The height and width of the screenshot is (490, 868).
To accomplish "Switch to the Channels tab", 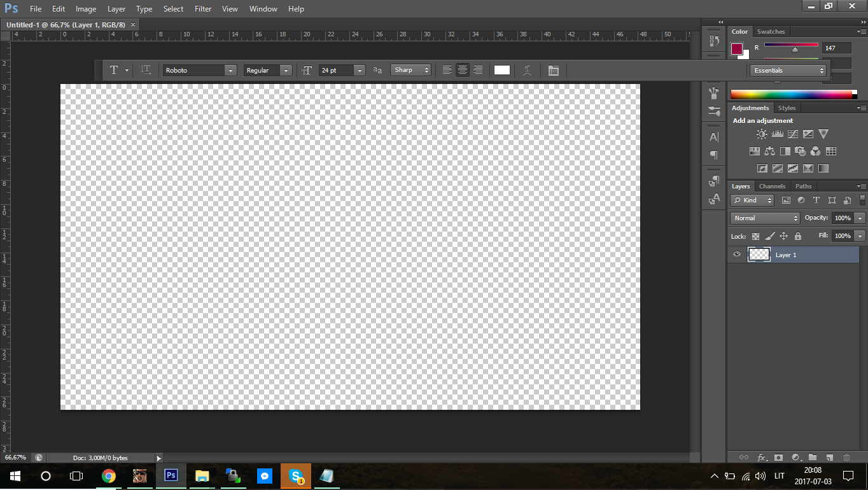I will tap(772, 186).
